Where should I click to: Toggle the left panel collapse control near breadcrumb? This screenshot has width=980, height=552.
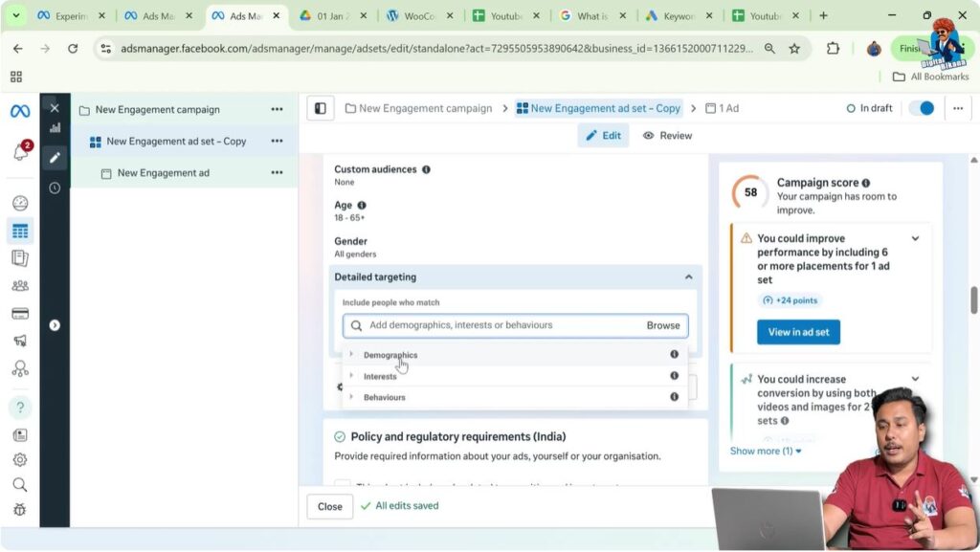click(320, 108)
